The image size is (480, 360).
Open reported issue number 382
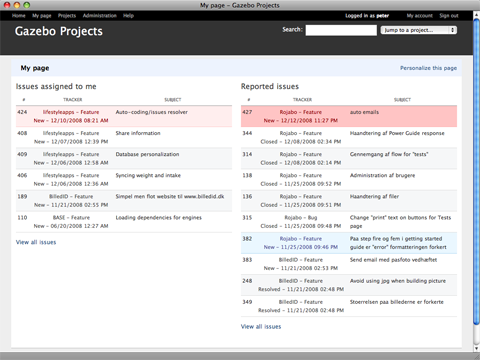point(247,238)
